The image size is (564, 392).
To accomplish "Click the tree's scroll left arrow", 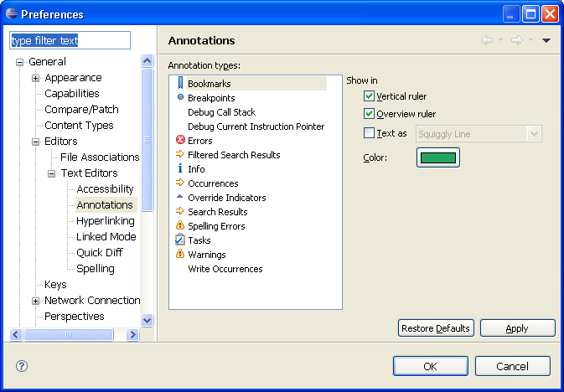I will pyautogui.click(x=15, y=334).
